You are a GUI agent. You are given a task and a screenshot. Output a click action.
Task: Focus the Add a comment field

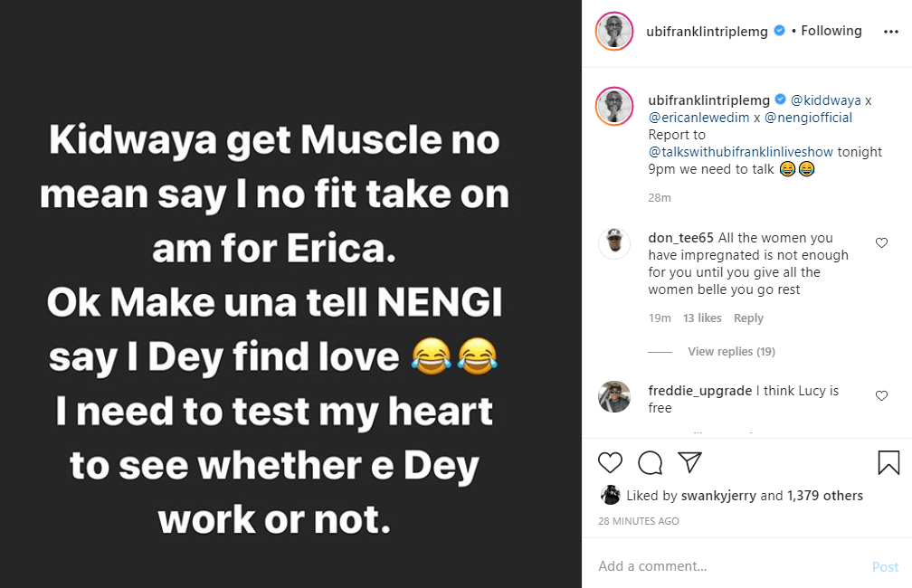tap(724, 566)
